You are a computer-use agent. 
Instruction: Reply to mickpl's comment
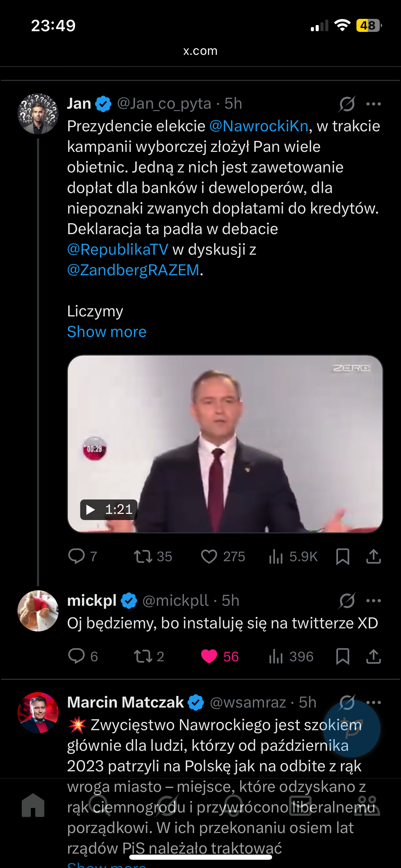[x=76, y=656]
